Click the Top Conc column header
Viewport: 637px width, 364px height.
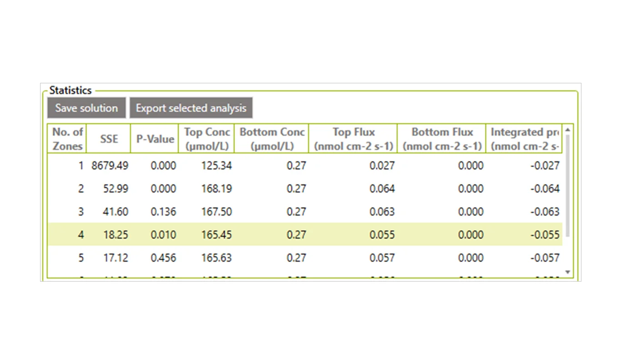click(207, 139)
